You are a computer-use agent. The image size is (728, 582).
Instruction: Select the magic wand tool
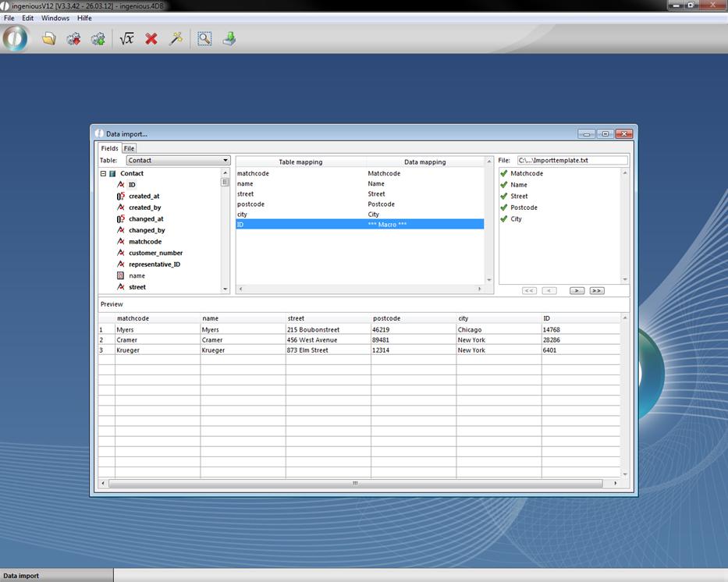point(176,38)
